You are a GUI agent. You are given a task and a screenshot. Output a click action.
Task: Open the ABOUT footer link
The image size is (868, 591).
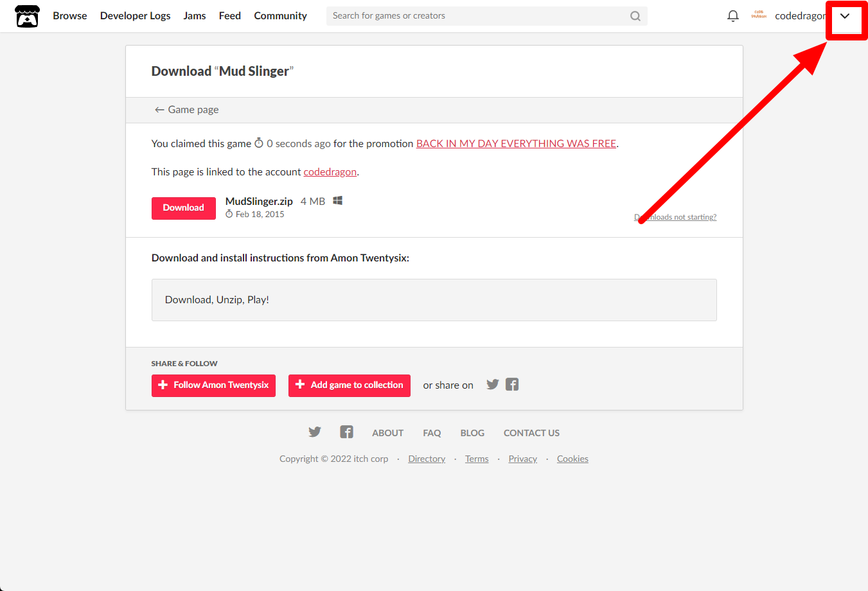[388, 433]
